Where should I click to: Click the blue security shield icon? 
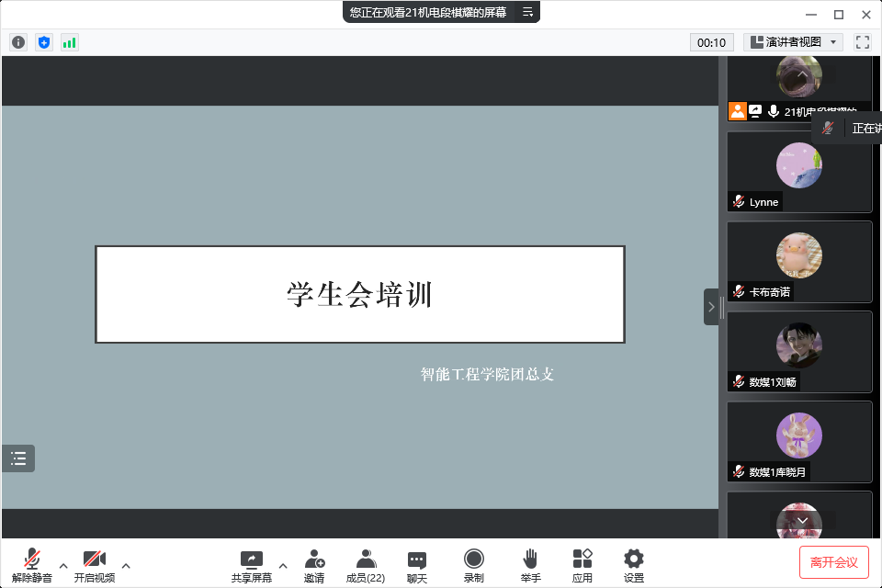44,42
